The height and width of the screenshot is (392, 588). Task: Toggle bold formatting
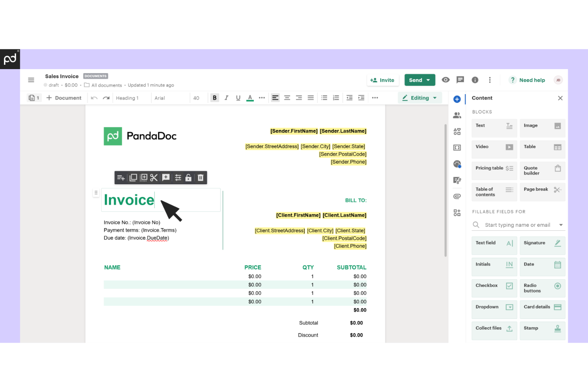(x=215, y=97)
